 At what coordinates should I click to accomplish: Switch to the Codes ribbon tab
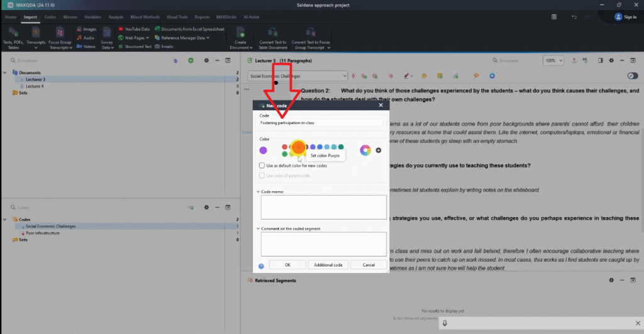click(x=50, y=17)
